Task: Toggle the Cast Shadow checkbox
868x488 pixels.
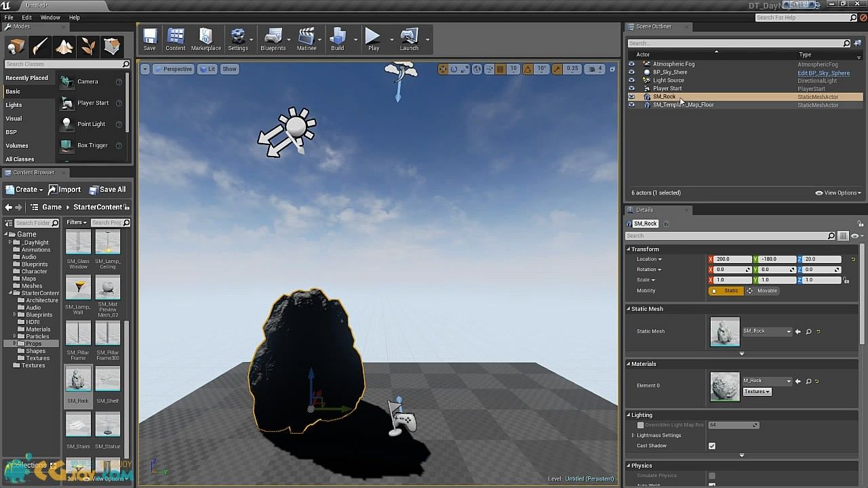Action: pyautogui.click(x=711, y=446)
